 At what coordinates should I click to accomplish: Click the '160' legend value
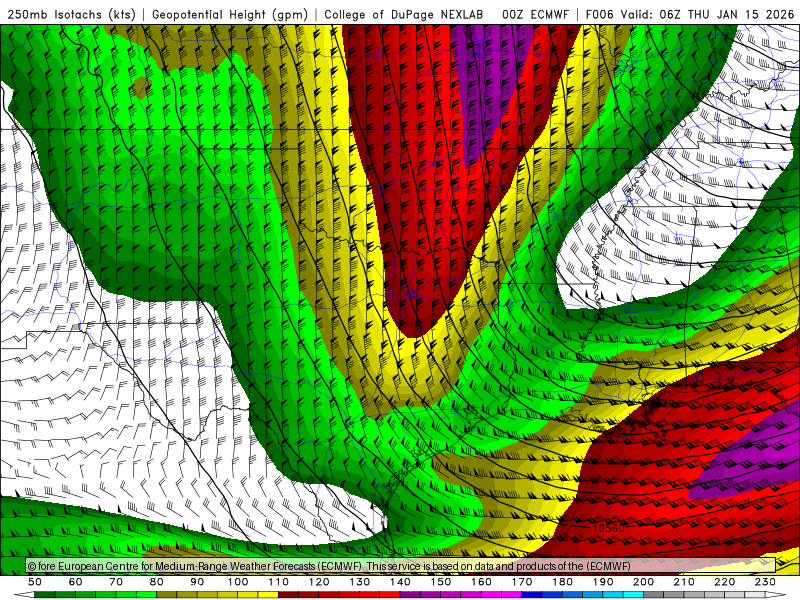coord(481,582)
